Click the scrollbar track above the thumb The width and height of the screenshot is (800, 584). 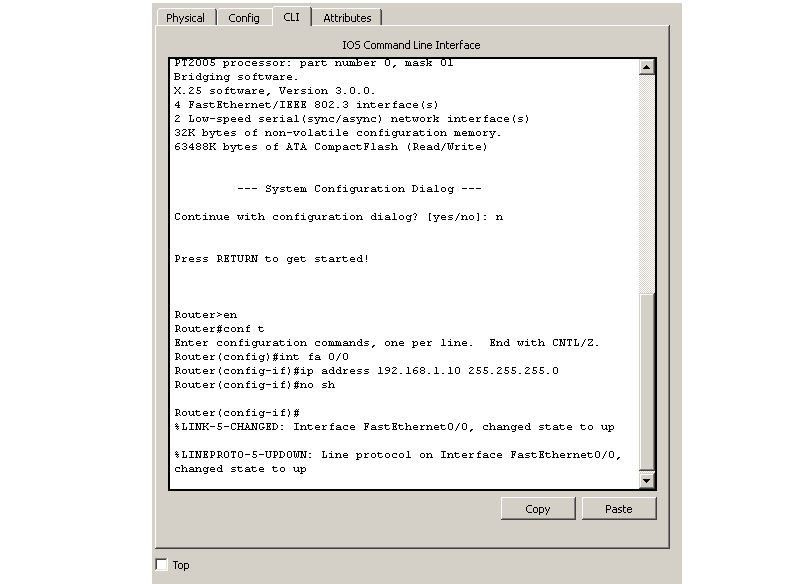pos(646,184)
